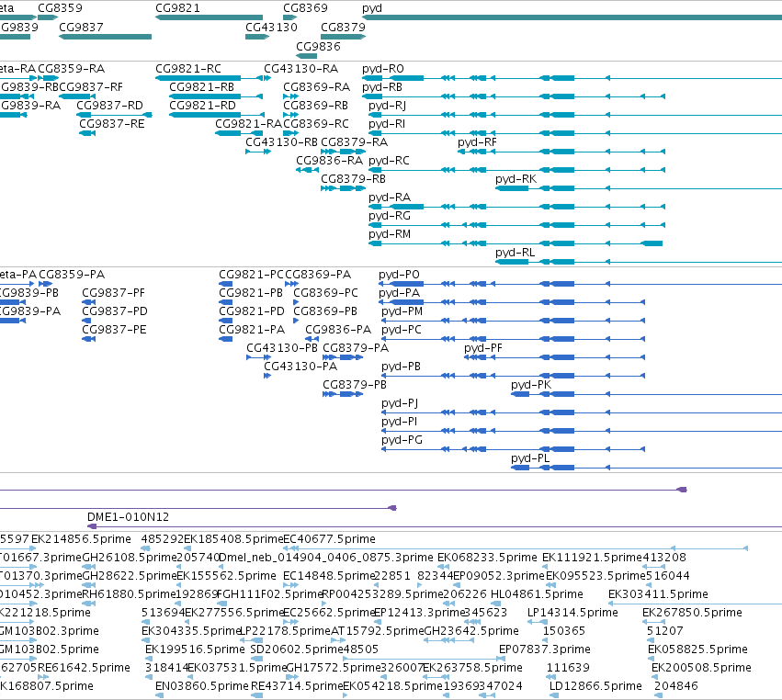Viewport: 782px width, 700px height.
Task: Open EST label HL04861.5prime
Action: tap(537, 593)
